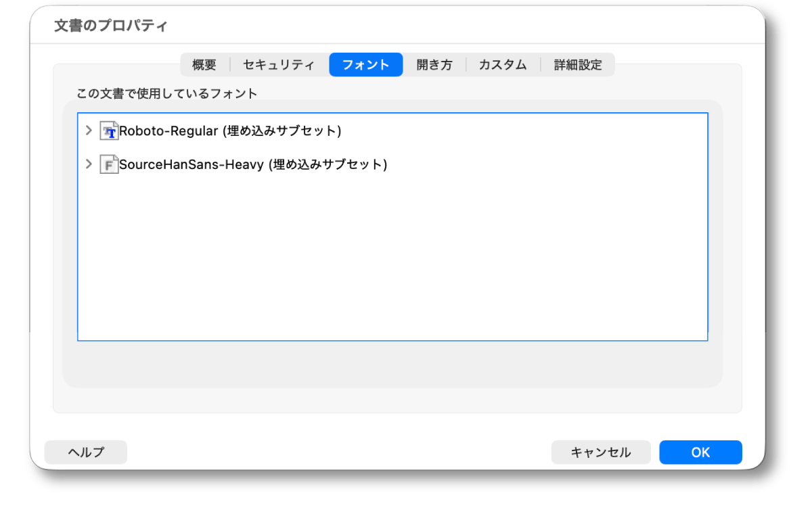Select the SourceHanSans-Heavy (埋め込みサブセット) row text
Viewport: 812px width, 510px height.
(253, 164)
